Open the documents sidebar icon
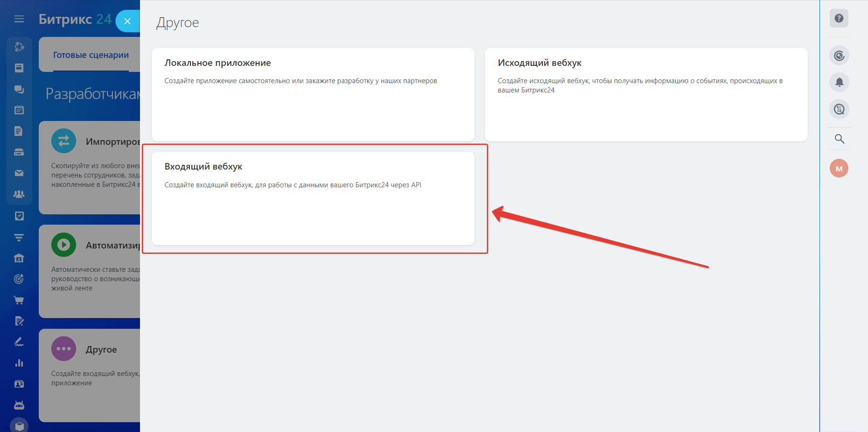The image size is (868, 432). tap(19, 131)
